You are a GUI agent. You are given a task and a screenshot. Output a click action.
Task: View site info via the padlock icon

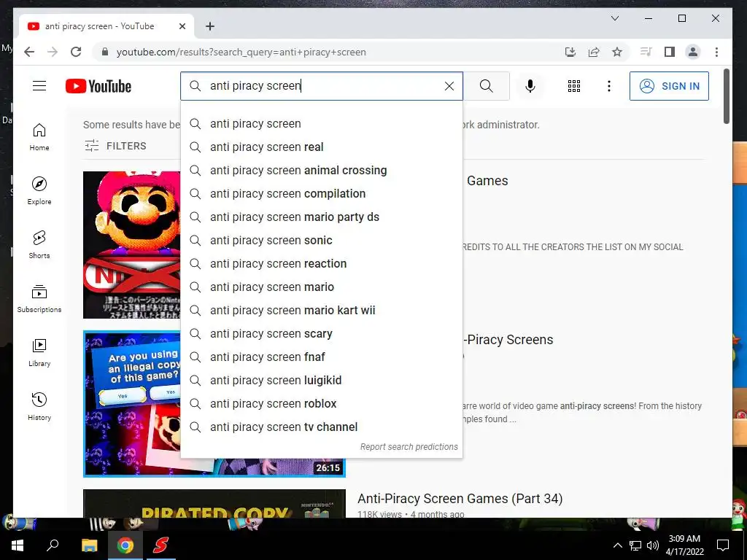105,52
